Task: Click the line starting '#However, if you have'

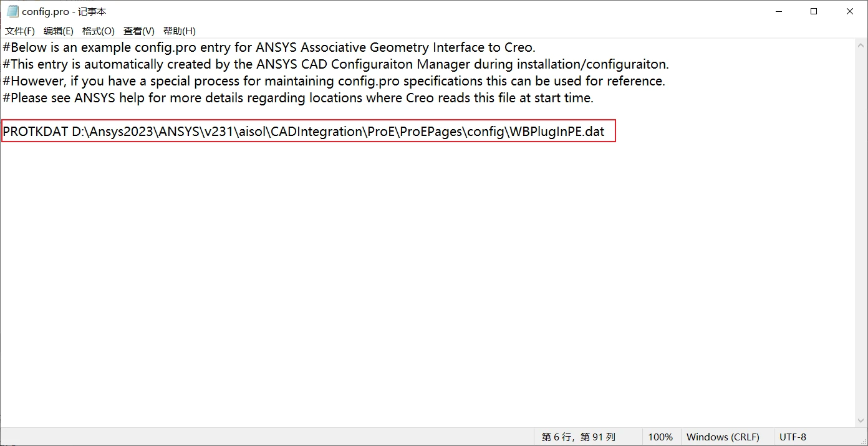Action: tap(334, 81)
